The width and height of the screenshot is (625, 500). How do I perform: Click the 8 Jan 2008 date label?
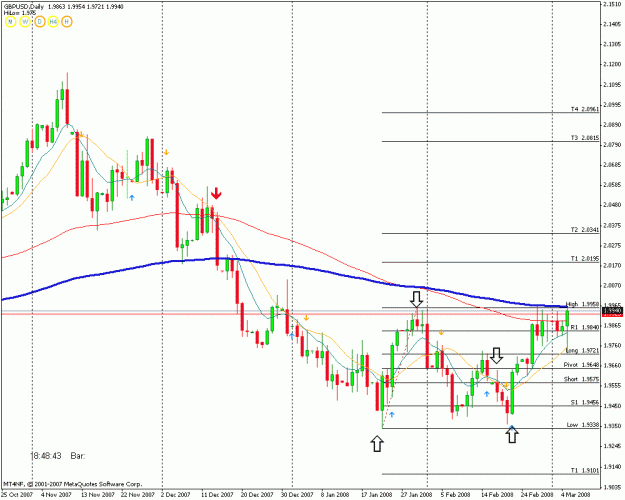pyautogui.click(x=336, y=494)
